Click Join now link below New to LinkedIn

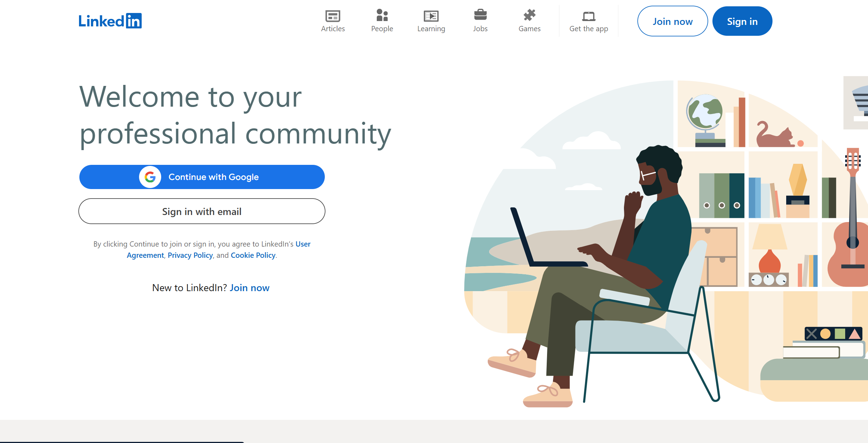pyautogui.click(x=250, y=288)
